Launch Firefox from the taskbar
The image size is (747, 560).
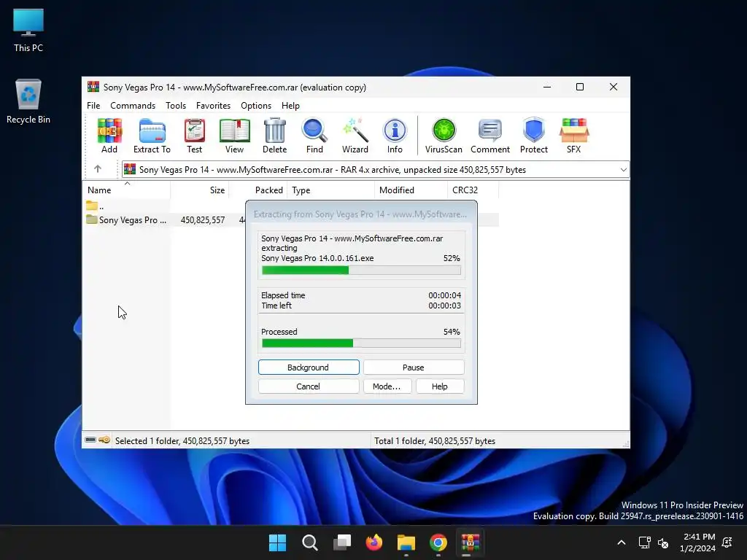coord(374,542)
